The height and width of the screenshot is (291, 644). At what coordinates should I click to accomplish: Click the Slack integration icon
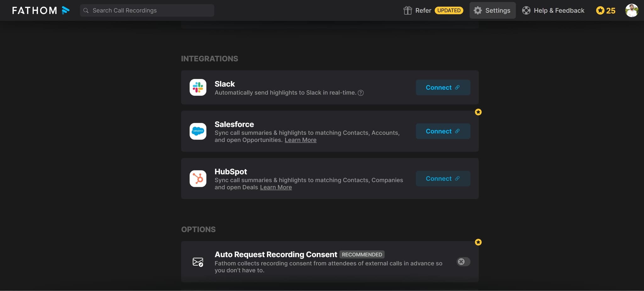198,87
